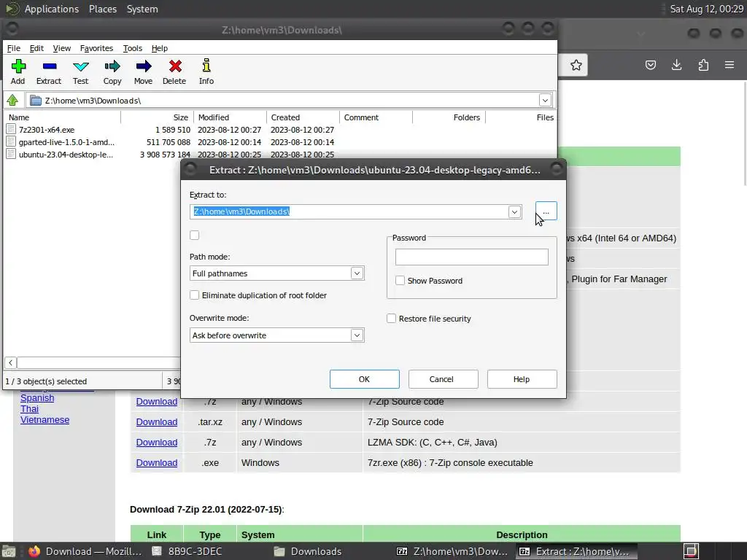Select file icon for ubuntu-23.04 row
Screen dimensions: 747x560
point(11,155)
